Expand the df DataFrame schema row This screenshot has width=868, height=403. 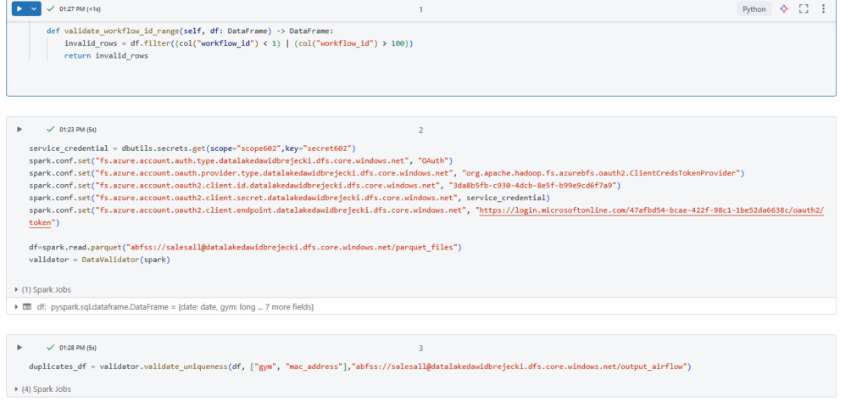point(17,305)
